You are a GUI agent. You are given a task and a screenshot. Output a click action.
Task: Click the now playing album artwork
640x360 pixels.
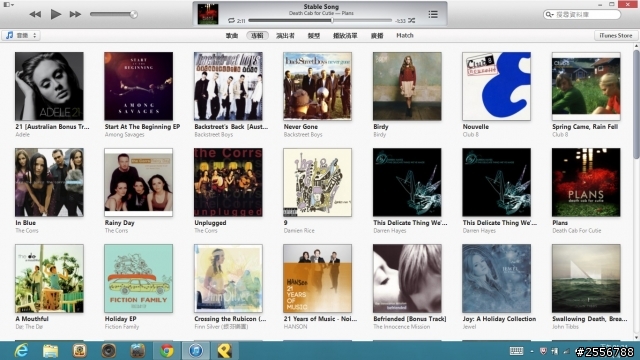208,14
